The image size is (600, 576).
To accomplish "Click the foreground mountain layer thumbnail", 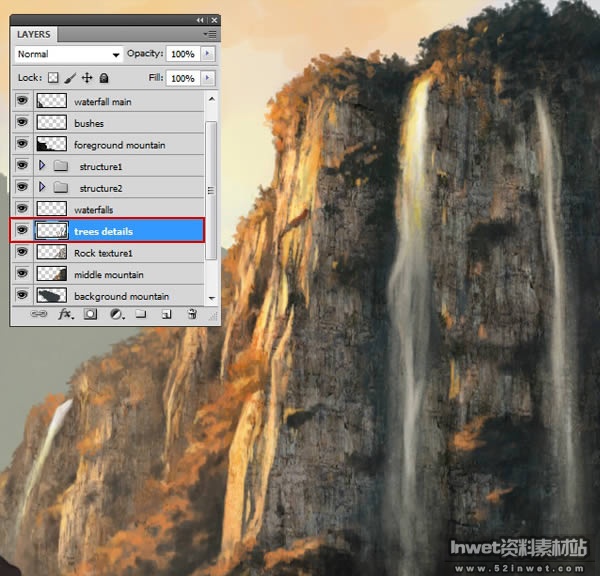I will click(52, 144).
